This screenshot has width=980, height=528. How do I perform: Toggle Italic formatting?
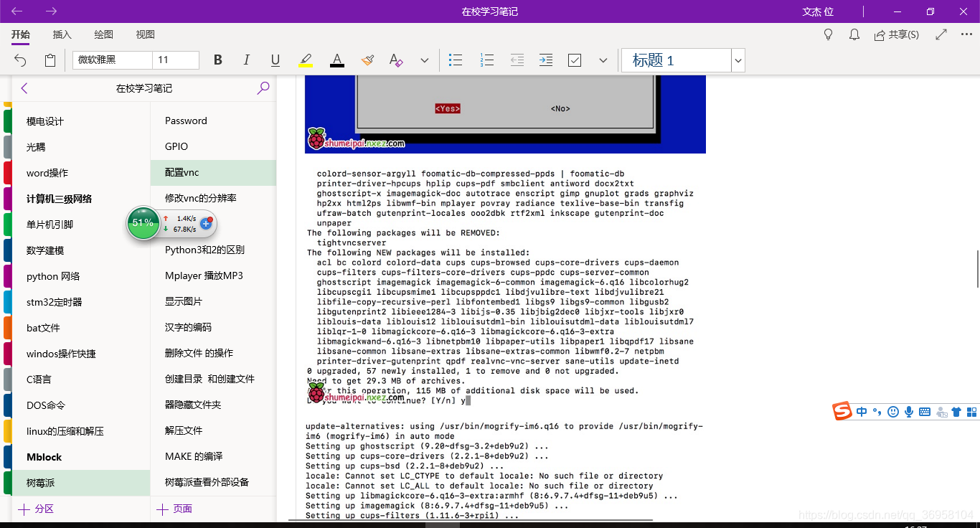point(247,60)
